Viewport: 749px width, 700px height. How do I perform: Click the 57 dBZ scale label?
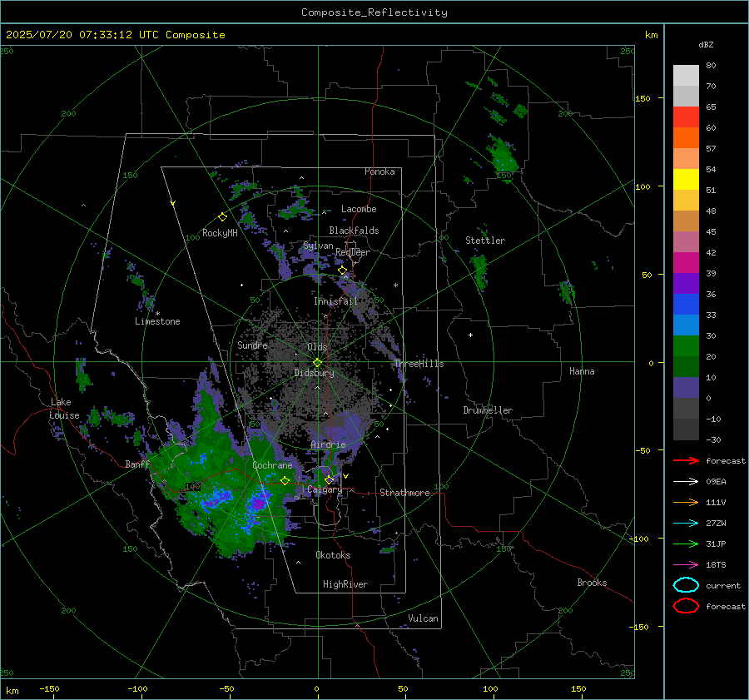pos(711,149)
